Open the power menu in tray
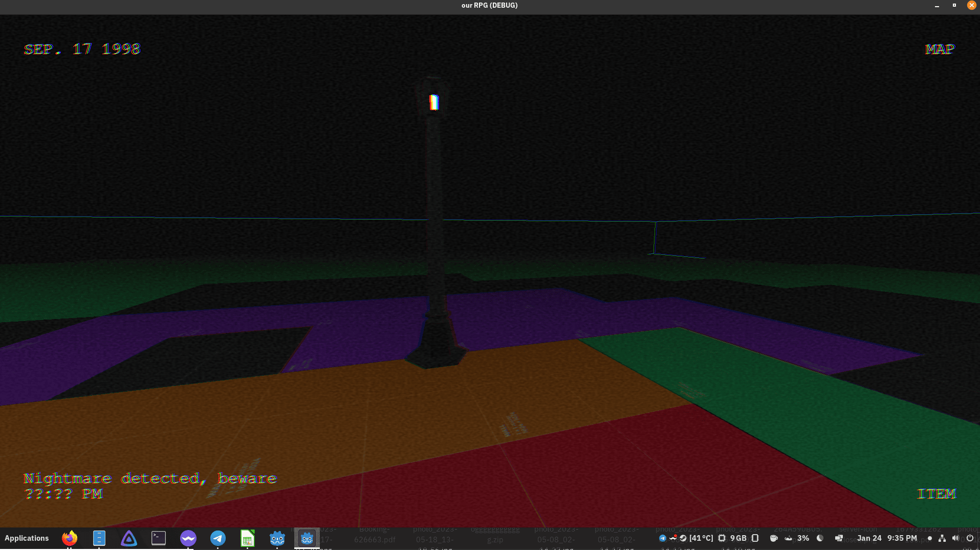980x550 pixels. pyautogui.click(x=970, y=538)
